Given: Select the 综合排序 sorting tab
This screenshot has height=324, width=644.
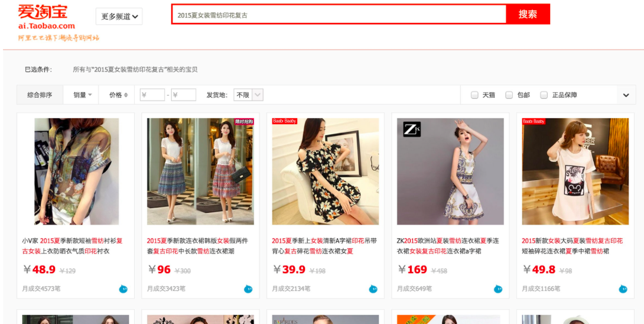Looking at the screenshot, I should coord(40,95).
